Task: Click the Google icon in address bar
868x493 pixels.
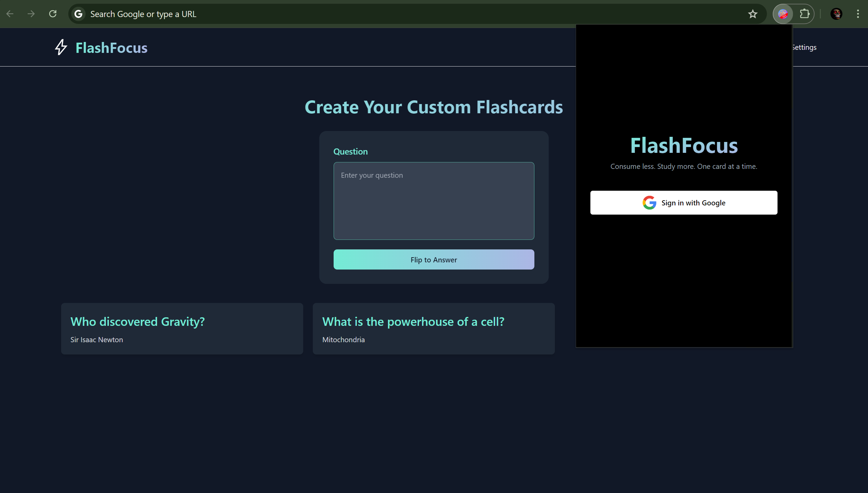Action: pos(79,14)
